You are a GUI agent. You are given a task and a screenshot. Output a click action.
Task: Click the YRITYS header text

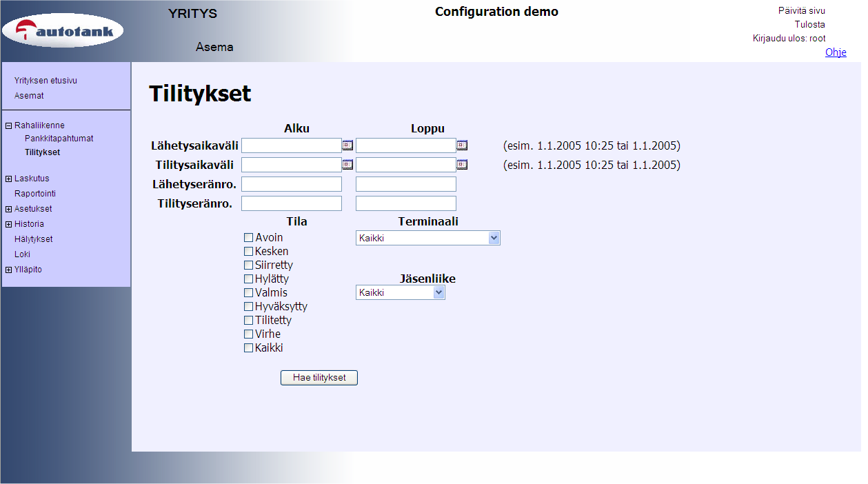click(193, 14)
